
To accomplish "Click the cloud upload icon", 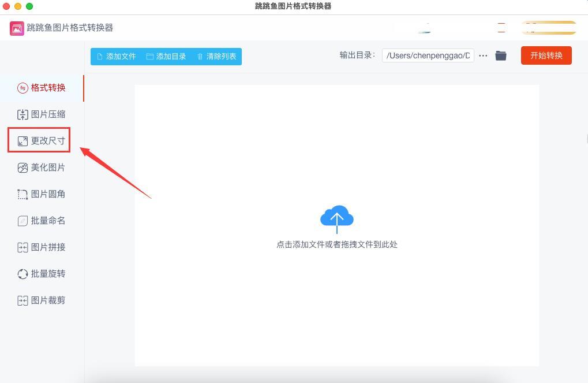I will 337,220.
